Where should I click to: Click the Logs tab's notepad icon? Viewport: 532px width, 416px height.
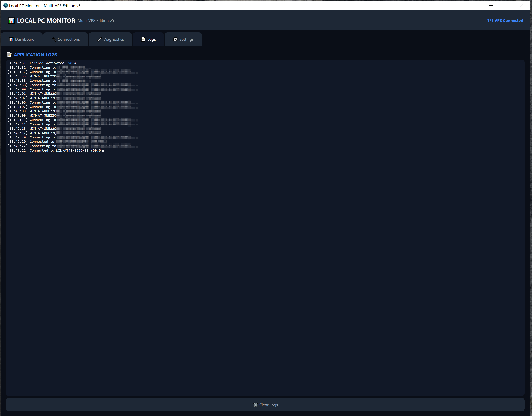143,39
